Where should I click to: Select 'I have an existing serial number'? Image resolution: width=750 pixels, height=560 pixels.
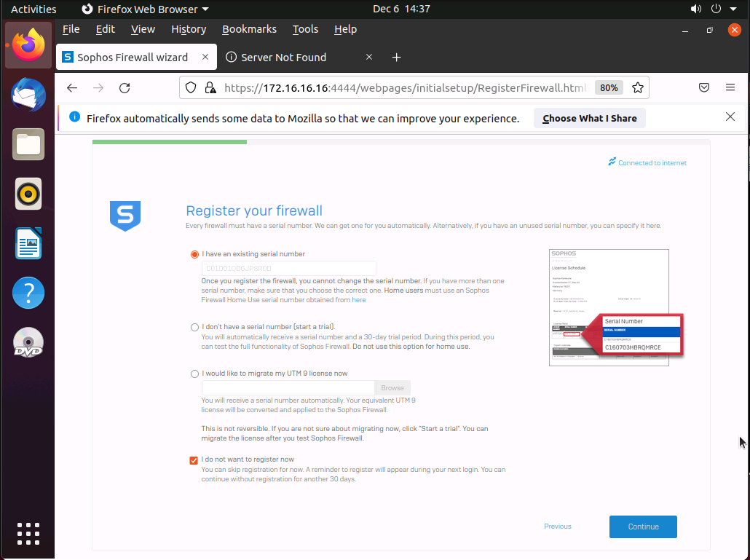click(194, 255)
